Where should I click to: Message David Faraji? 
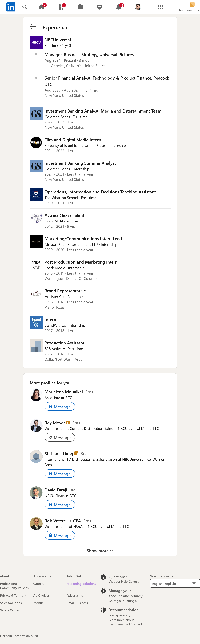(x=60, y=505)
